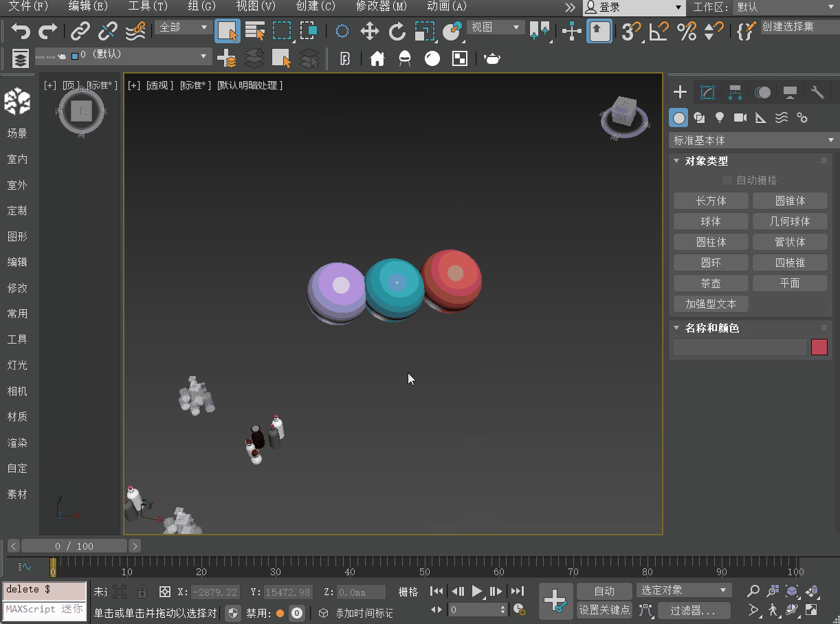Image resolution: width=840 pixels, height=624 pixels.
Task: Open the 工作区 默认 workspace dropdown
Action: [x=786, y=7]
